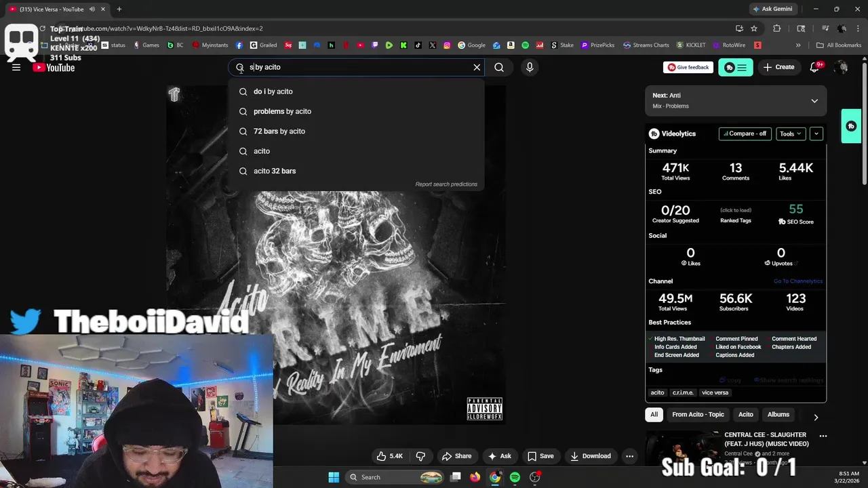This screenshot has height=488, width=868.
Task: Open the Streams Charts bookmark
Action: (x=646, y=45)
